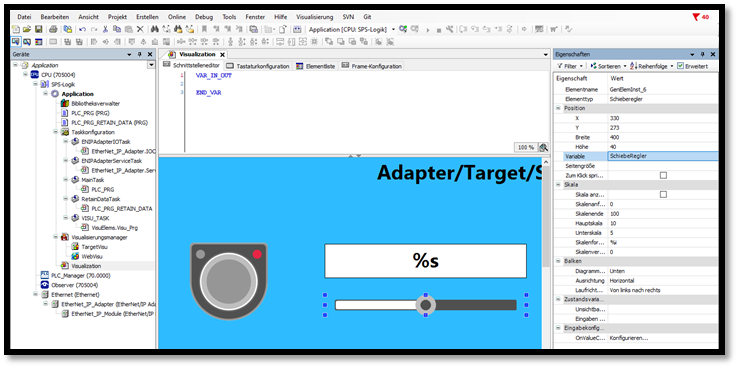Click the slider knob in visualization

click(x=425, y=305)
